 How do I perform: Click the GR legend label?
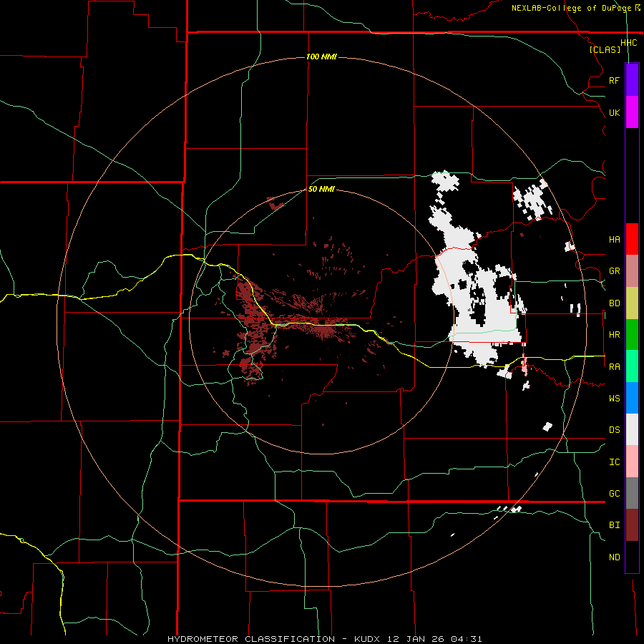[614, 271]
